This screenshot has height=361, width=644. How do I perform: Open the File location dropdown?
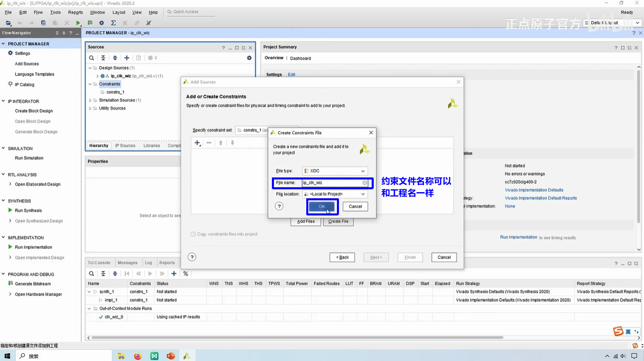[335, 194]
